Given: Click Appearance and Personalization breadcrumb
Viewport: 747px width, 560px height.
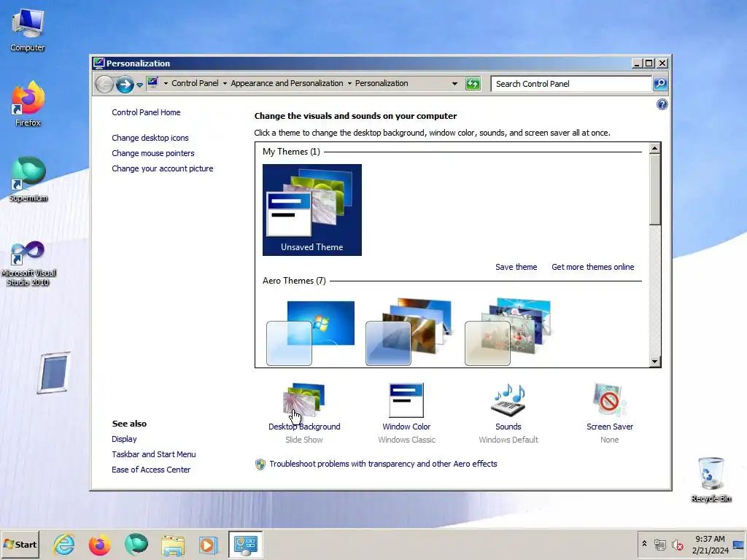Looking at the screenshot, I should pyautogui.click(x=287, y=83).
